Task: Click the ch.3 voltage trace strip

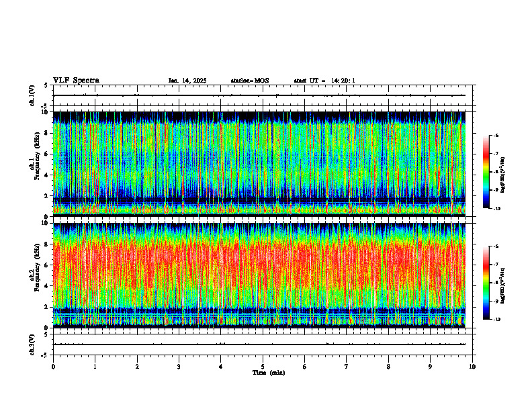Action: (x=263, y=345)
